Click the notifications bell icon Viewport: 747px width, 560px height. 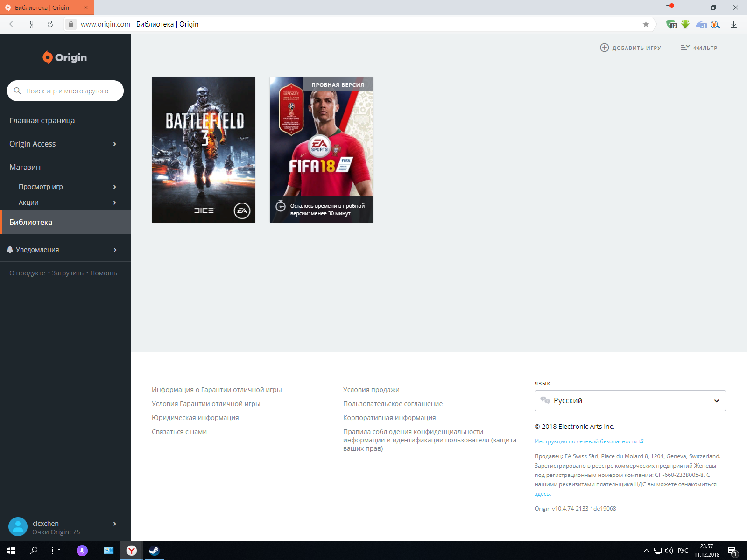[10, 250]
